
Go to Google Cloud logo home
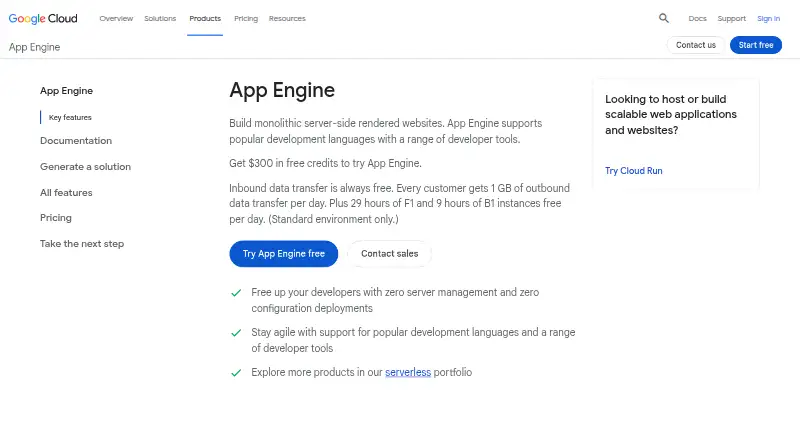43,19
